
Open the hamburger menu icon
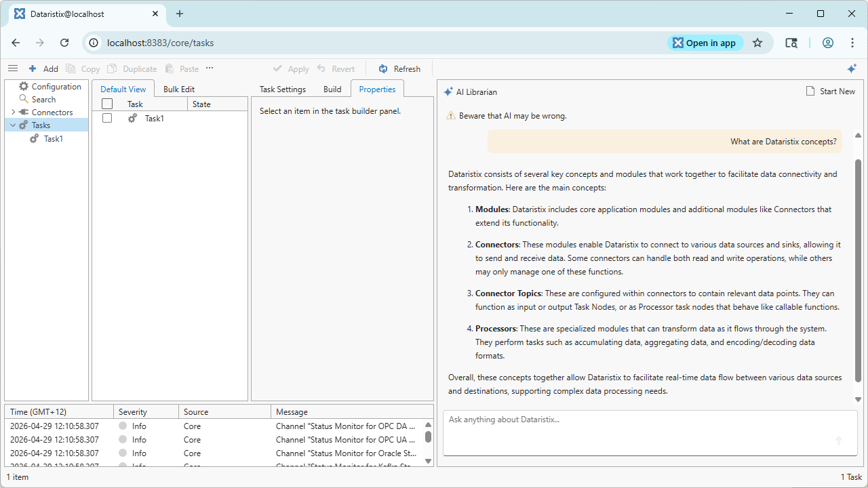click(x=13, y=68)
